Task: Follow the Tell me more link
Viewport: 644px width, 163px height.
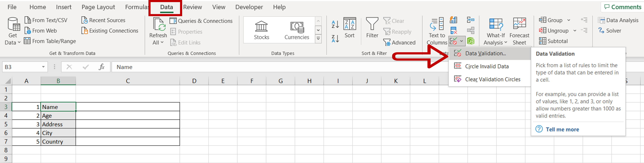Action: point(562,129)
